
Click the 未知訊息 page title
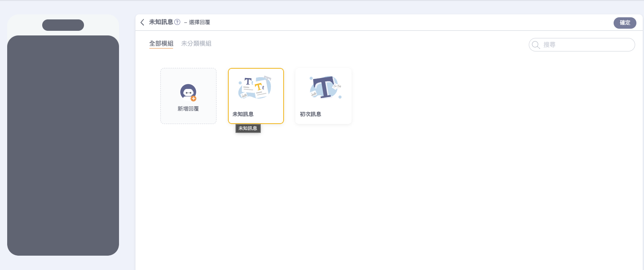click(161, 22)
